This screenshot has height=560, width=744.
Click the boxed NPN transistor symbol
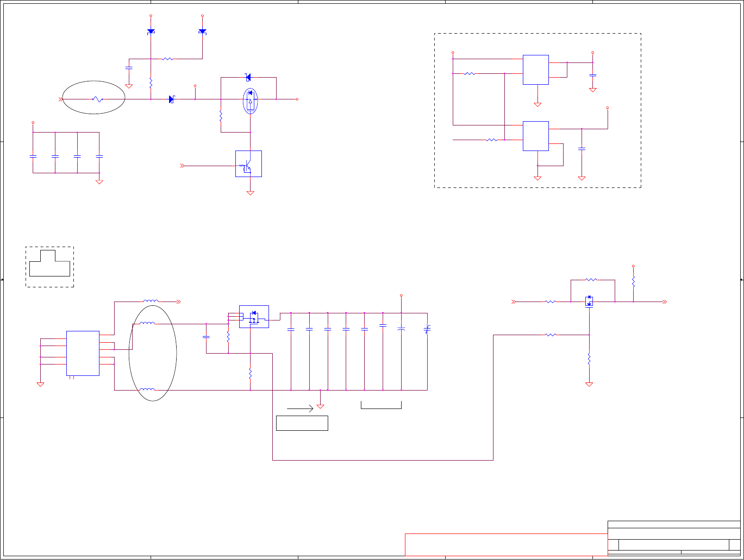pyautogui.click(x=249, y=164)
